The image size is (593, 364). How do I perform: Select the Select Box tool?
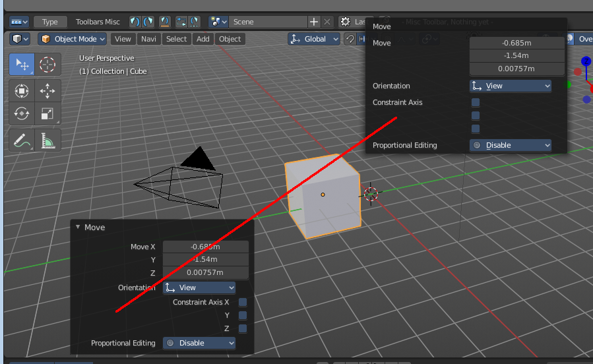click(x=22, y=65)
